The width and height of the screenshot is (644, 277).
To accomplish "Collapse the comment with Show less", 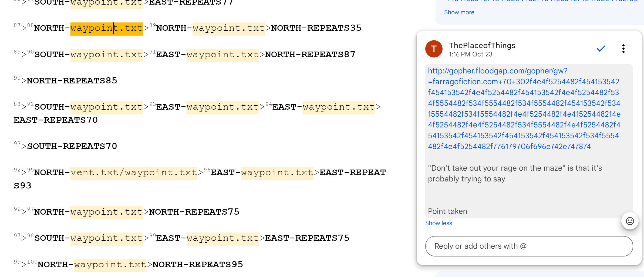I will pos(438,223).
